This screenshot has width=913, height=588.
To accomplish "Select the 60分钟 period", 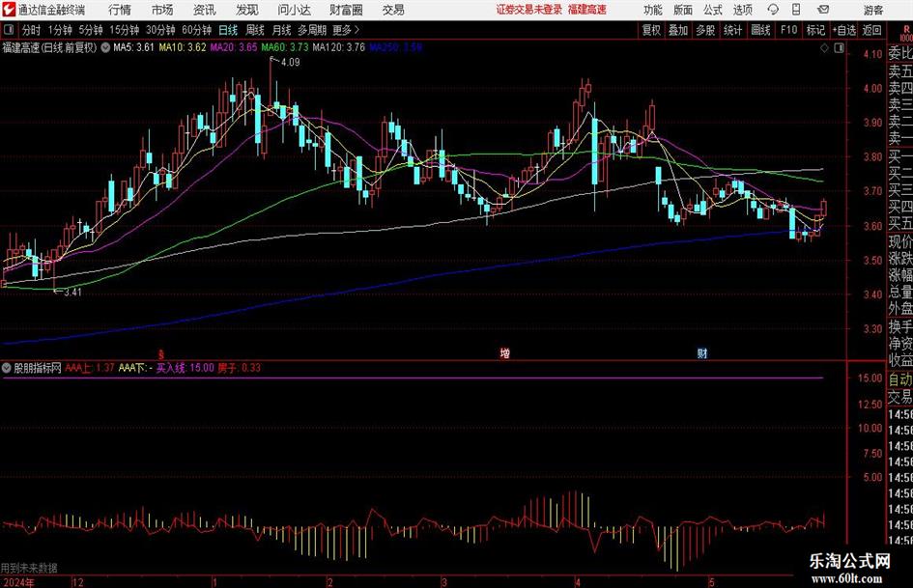I will tap(197, 30).
